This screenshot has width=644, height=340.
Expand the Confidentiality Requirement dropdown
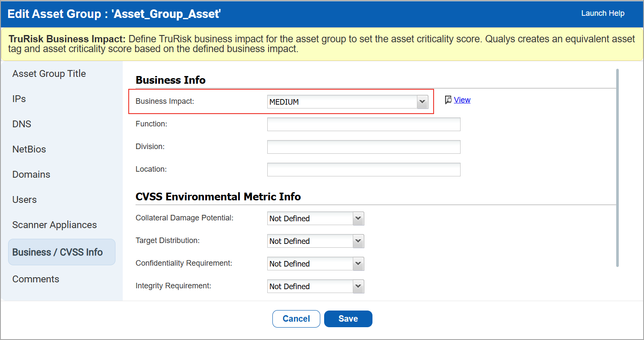357,264
